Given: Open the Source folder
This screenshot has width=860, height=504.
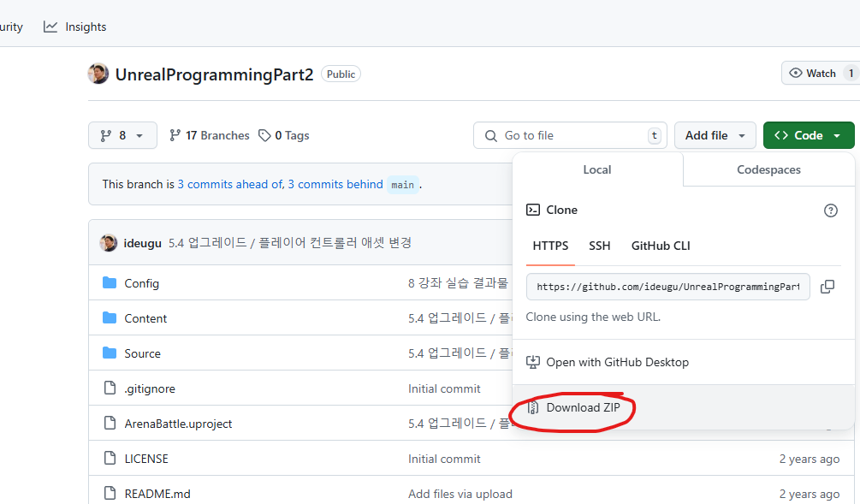Looking at the screenshot, I should tap(143, 353).
